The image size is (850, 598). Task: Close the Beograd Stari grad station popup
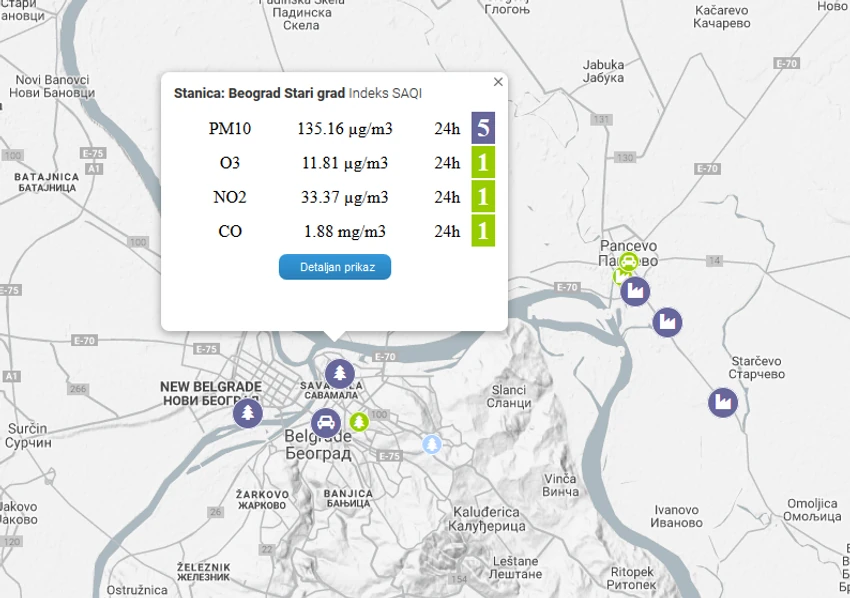click(x=498, y=82)
